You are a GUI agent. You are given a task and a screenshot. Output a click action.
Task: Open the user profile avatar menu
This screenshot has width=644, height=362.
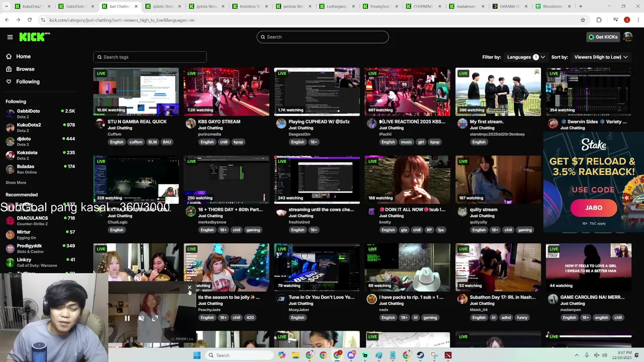coord(628,37)
